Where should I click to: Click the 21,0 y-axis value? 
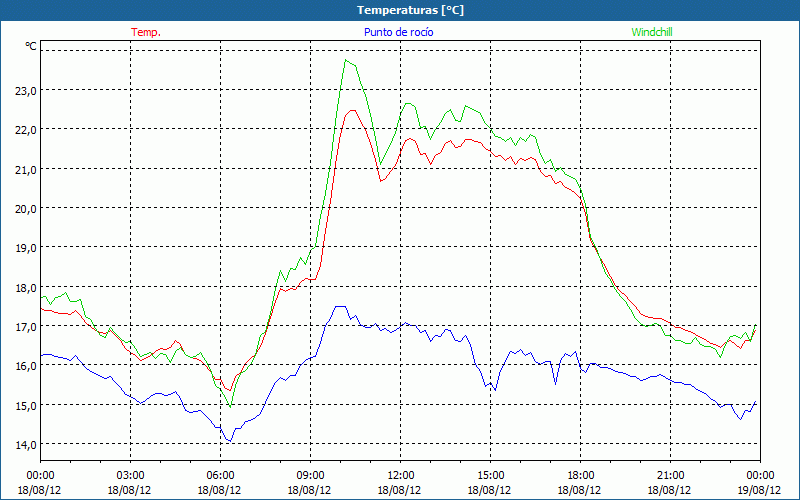(x=26, y=170)
